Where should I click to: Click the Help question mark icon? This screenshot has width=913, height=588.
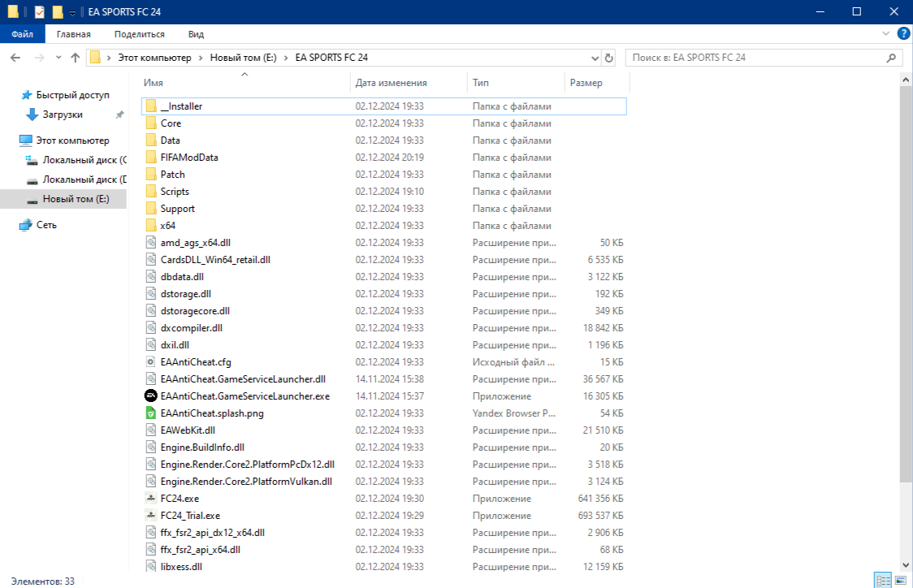[903, 34]
